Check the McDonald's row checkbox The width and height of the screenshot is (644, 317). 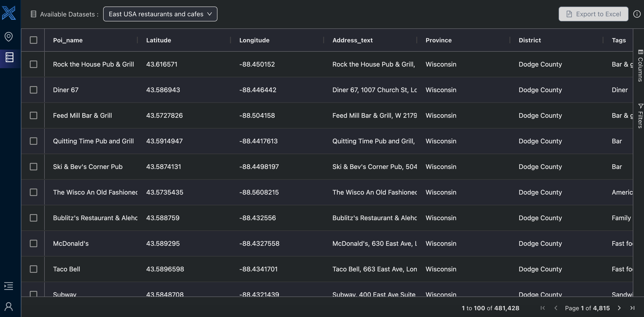pyautogui.click(x=33, y=243)
